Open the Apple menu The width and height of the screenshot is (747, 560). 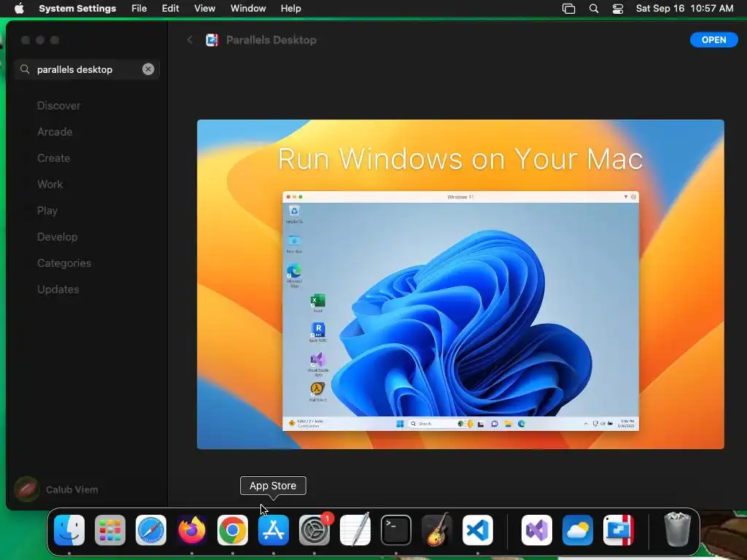pyautogui.click(x=19, y=9)
